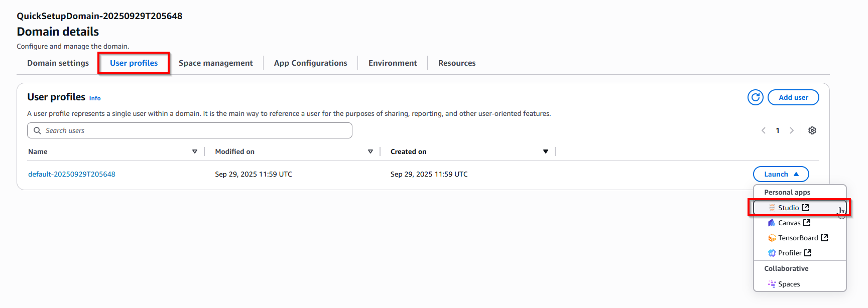Open Profiler from the launch menu
The image size is (868, 308).
click(x=790, y=253)
